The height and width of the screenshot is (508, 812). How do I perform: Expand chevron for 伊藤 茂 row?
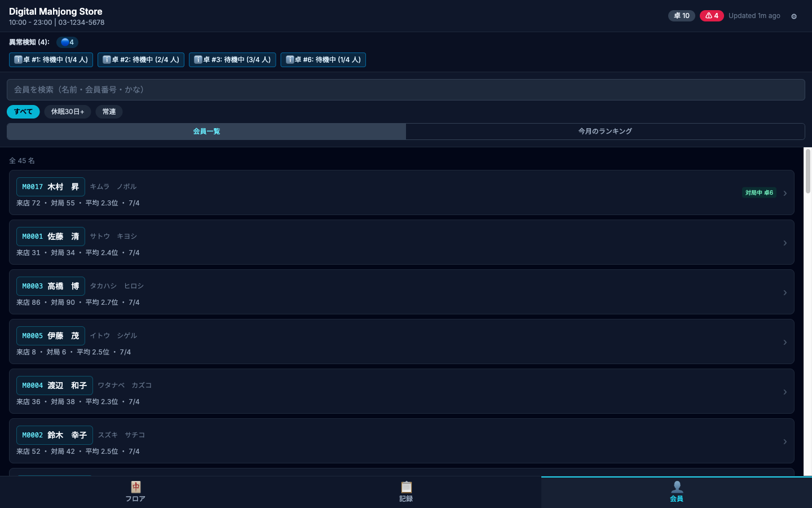tap(785, 342)
